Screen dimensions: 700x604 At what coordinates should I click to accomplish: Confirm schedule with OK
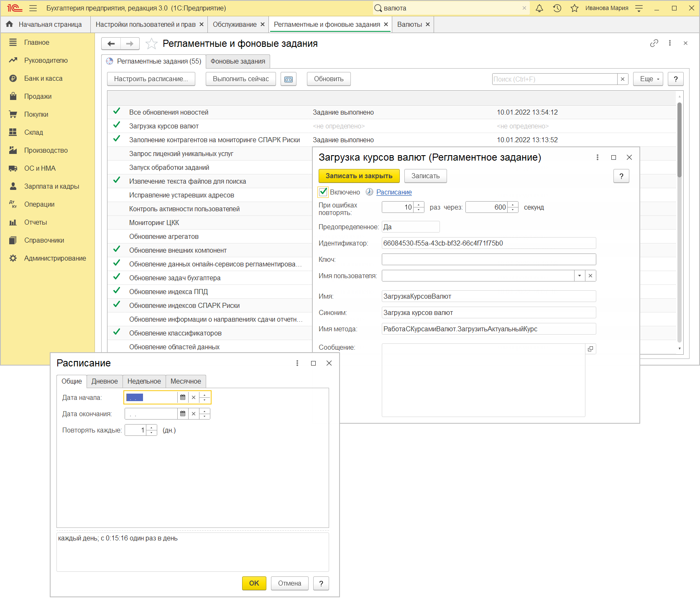[254, 584]
